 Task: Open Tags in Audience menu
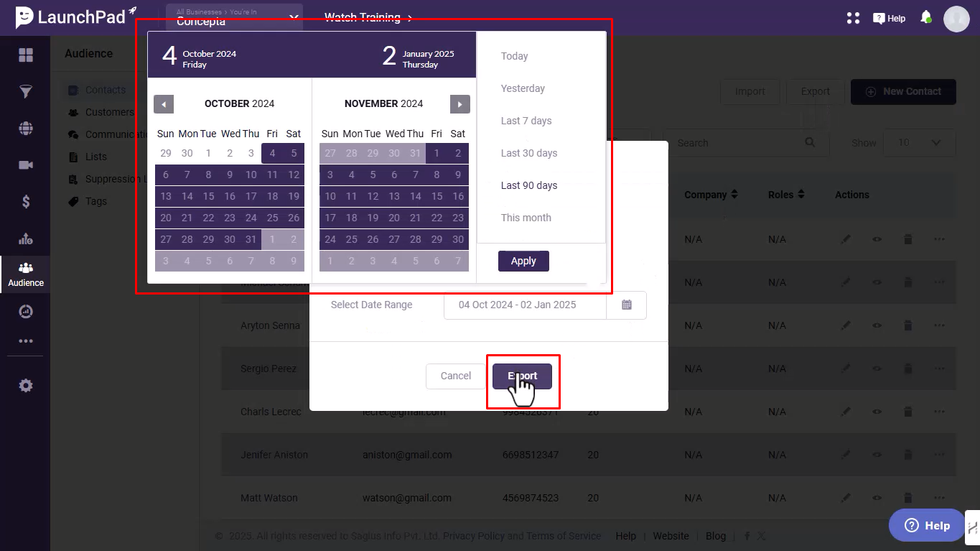tap(96, 201)
